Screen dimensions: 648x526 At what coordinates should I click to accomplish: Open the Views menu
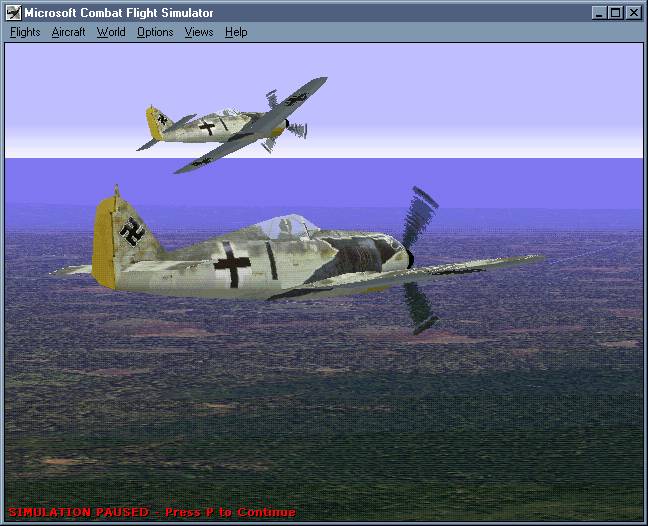(x=199, y=32)
